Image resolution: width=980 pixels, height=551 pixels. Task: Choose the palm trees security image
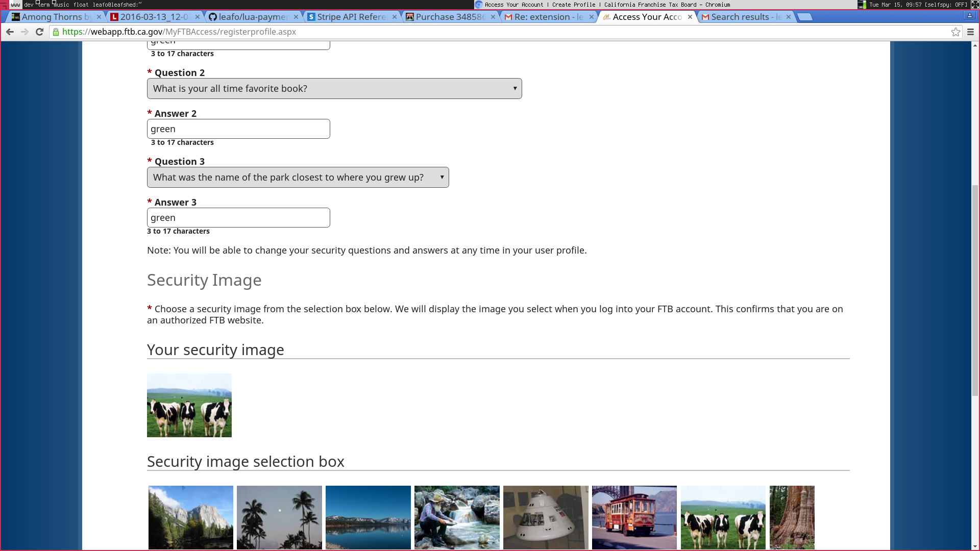(x=279, y=517)
